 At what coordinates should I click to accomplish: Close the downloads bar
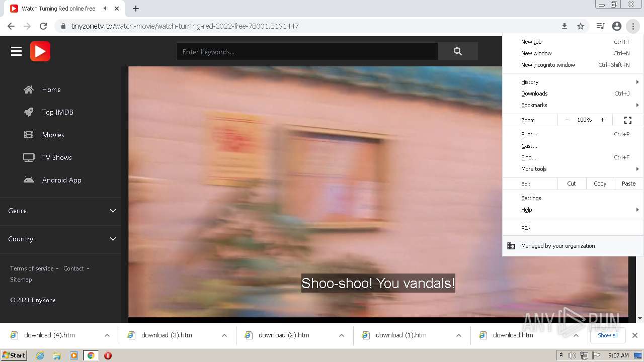coord(635,335)
